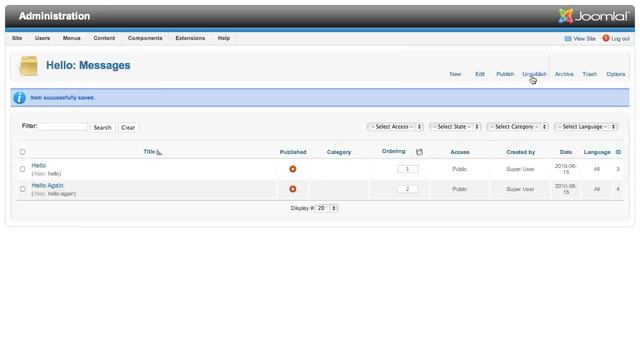Open the Content menu
This screenshot has width=640, height=360.
[x=104, y=38]
